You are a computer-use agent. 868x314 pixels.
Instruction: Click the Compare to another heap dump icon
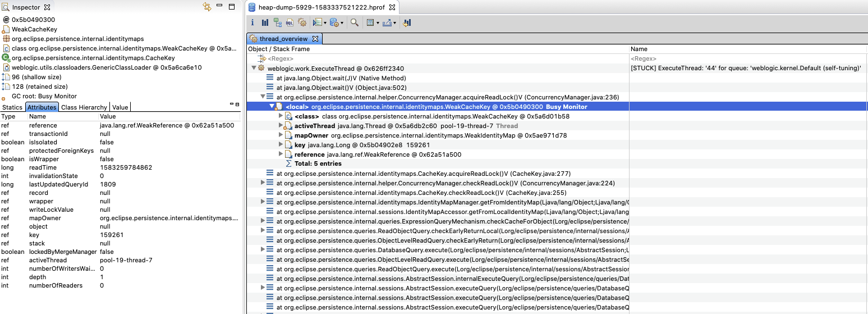coord(407,23)
